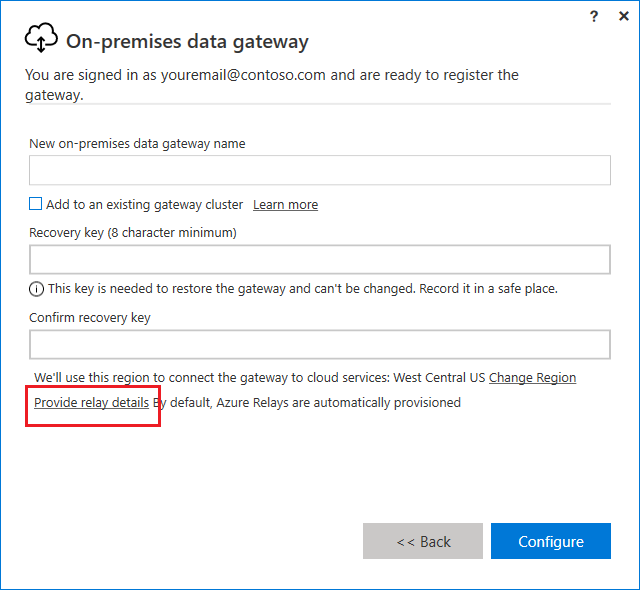Go back with the << Back button
640x590 pixels.
[x=423, y=541]
